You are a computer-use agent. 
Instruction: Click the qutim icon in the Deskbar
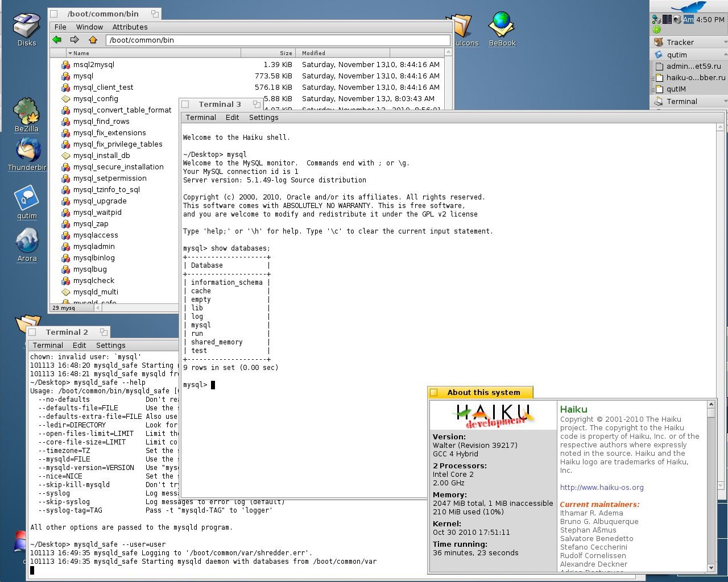659,55
